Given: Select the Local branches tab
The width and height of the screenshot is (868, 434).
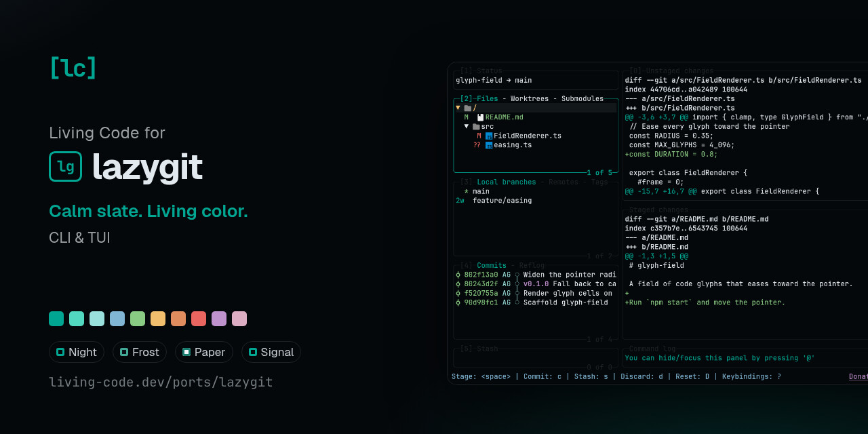Looking at the screenshot, I should (507, 182).
